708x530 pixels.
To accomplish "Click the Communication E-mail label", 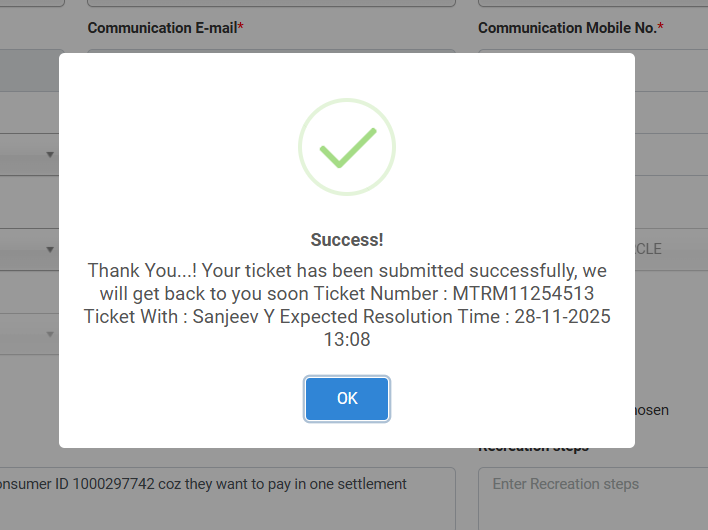I will click(x=166, y=28).
